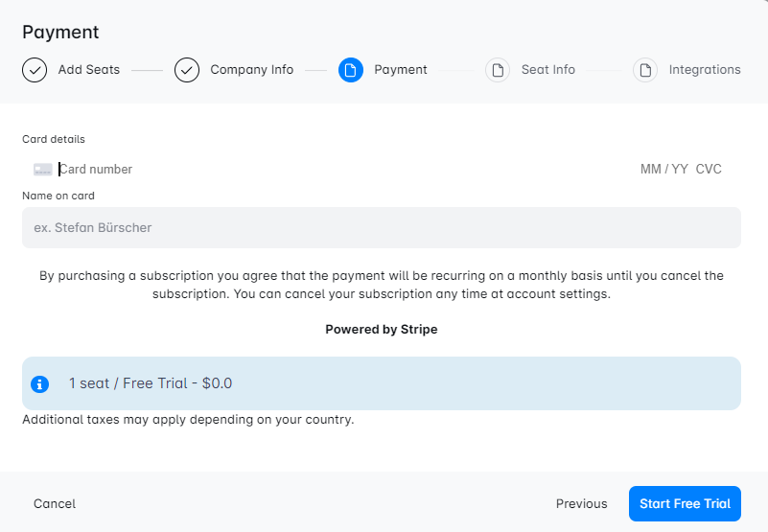Viewport: 768px width, 532px height.
Task: Click the Seat Info step document icon
Action: coord(498,70)
